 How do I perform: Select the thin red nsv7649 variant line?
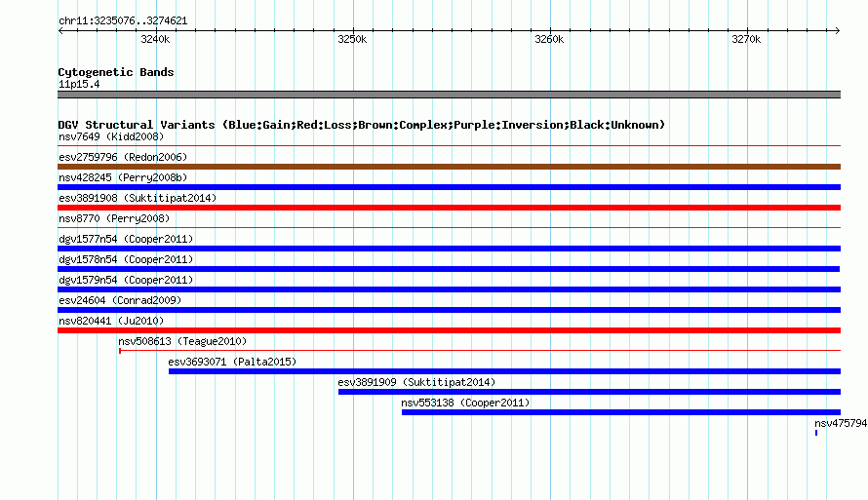click(449, 146)
